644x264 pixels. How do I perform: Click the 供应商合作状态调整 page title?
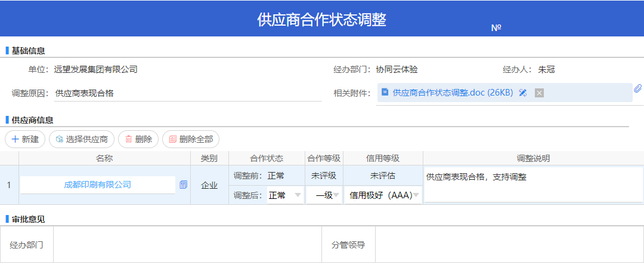321,19
